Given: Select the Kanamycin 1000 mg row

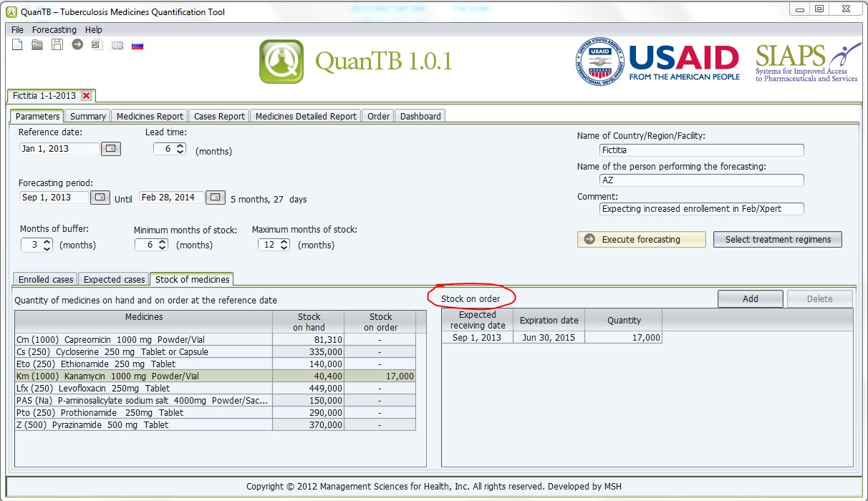Looking at the screenshot, I should click(x=215, y=376).
